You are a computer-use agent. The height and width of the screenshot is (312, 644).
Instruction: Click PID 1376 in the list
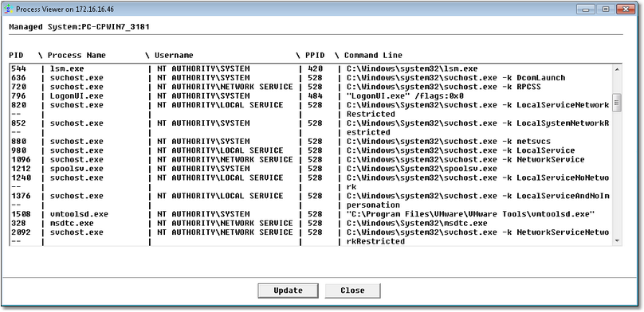(21, 196)
